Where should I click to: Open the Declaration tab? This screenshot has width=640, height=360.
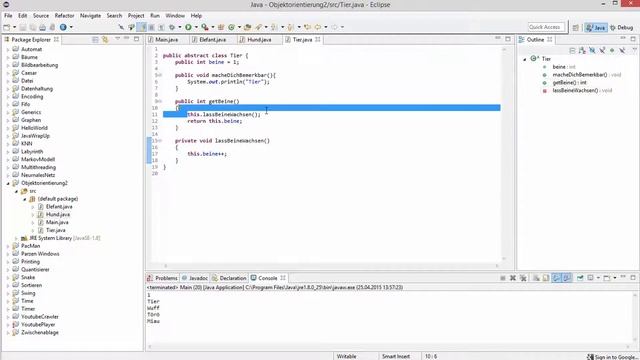229,278
